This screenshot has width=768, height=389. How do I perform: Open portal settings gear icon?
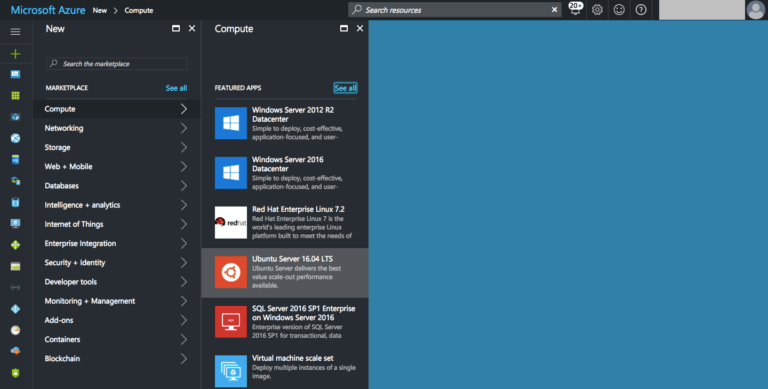597,10
